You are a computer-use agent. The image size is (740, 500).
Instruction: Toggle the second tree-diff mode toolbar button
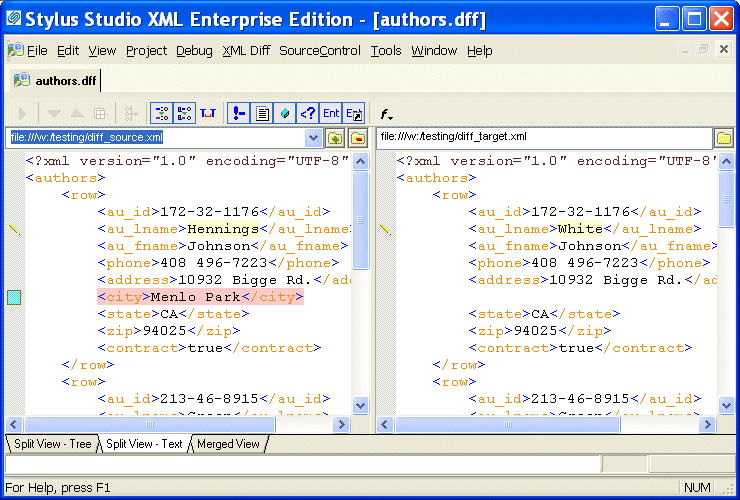[x=184, y=114]
